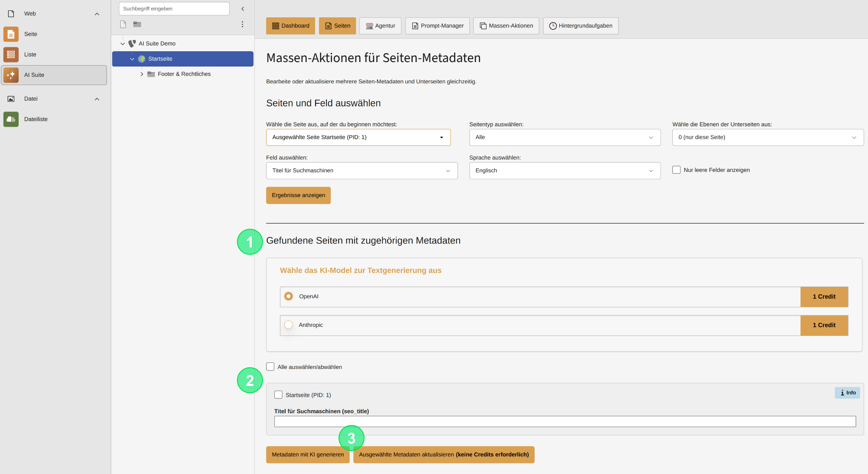Screen dimensions: 868x474
Task: Focus the Suchbegriff eingeben search field
Action: [x=174, y=9]
